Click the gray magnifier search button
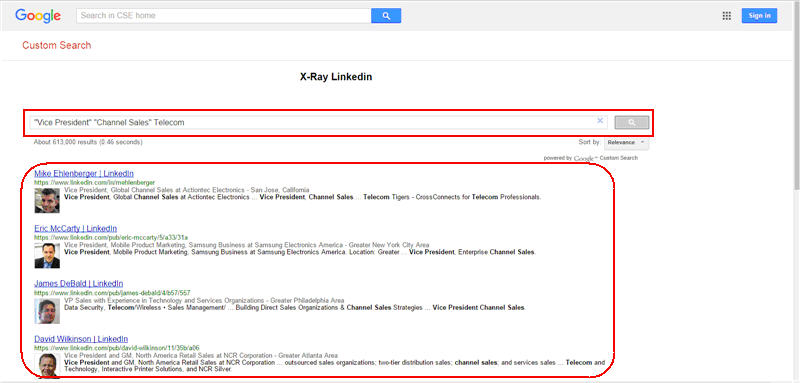Screen dimensions: 800x383 point(632,122)
